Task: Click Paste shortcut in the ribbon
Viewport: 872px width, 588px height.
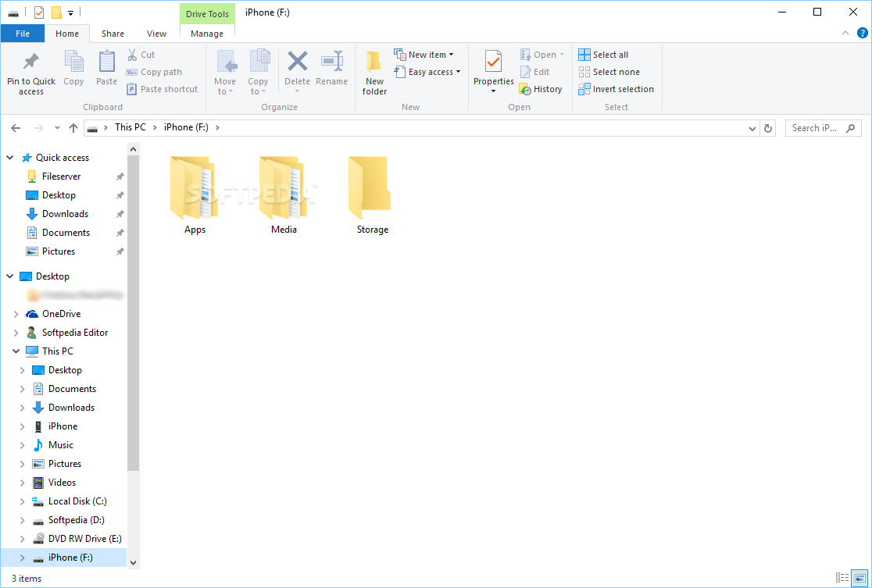Action: 162,89
